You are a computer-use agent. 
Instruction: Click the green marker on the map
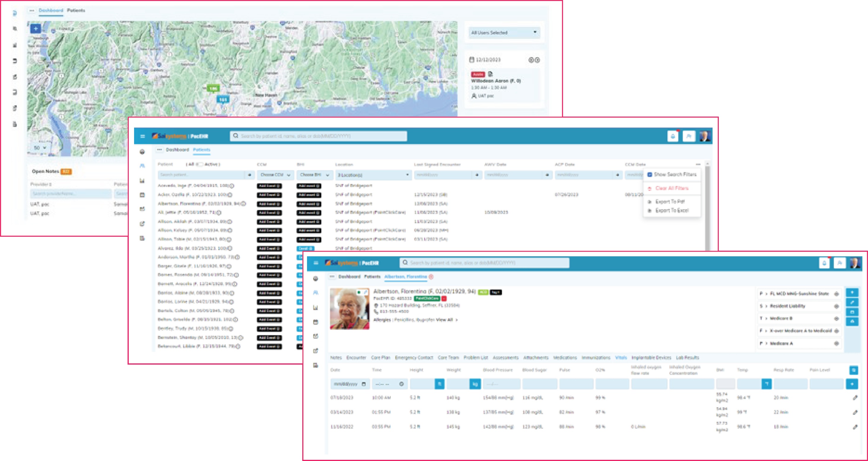(213, 89)
